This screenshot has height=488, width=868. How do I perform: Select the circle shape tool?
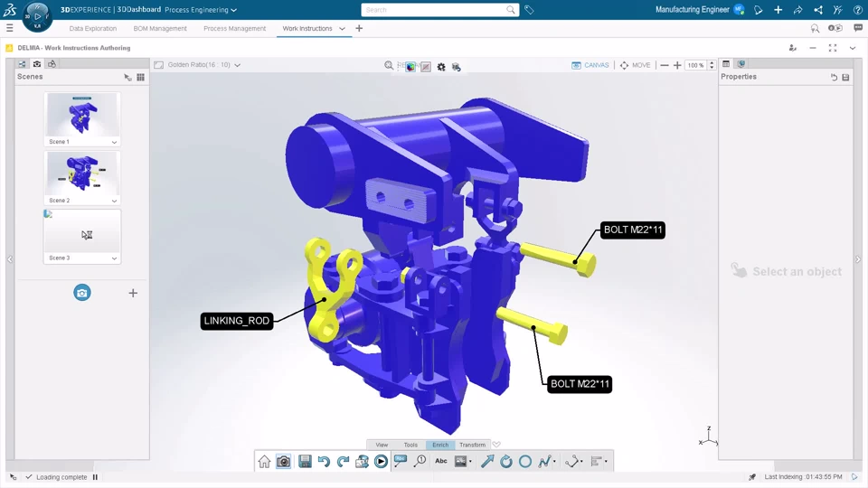click(x=525, y=462)
